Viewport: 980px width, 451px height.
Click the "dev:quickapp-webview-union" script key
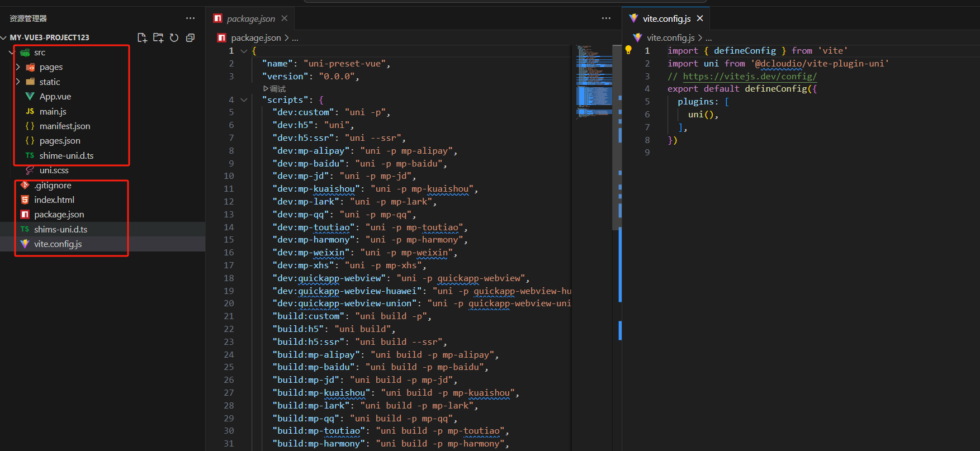[345, 303]
